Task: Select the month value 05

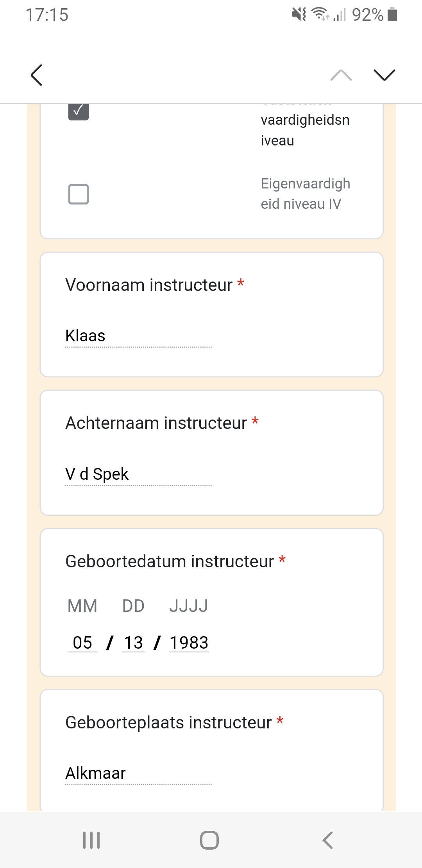Action: tap(82, 643)
